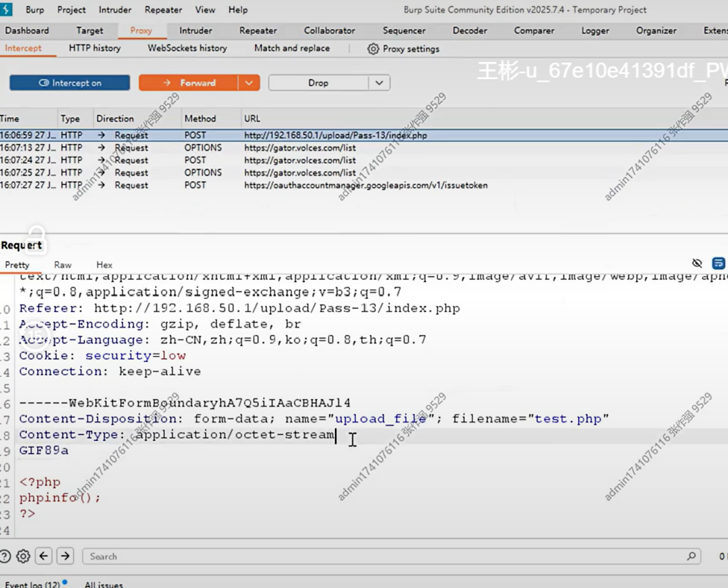
Task: Go to next search match arrow
Action: click(x=66, y=555)
